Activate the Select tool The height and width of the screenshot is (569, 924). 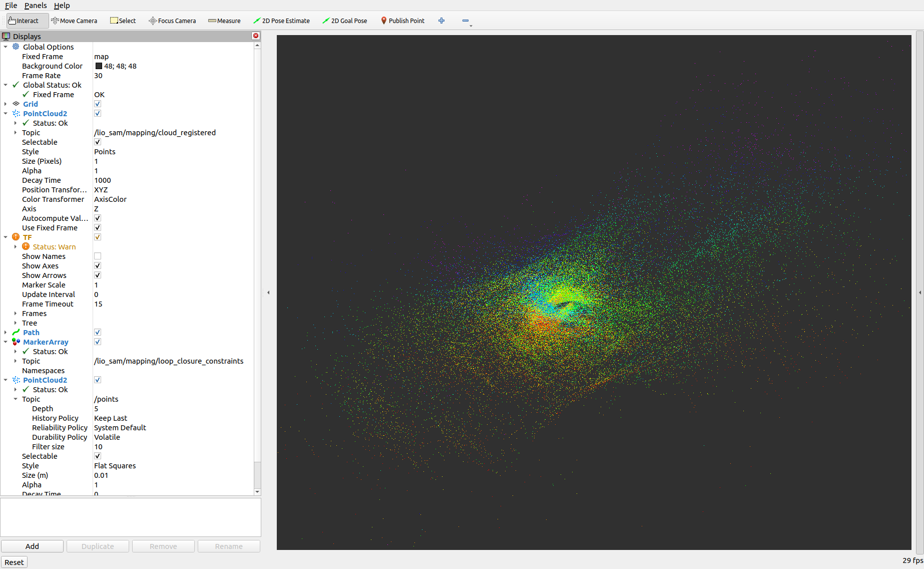point(123,21)
